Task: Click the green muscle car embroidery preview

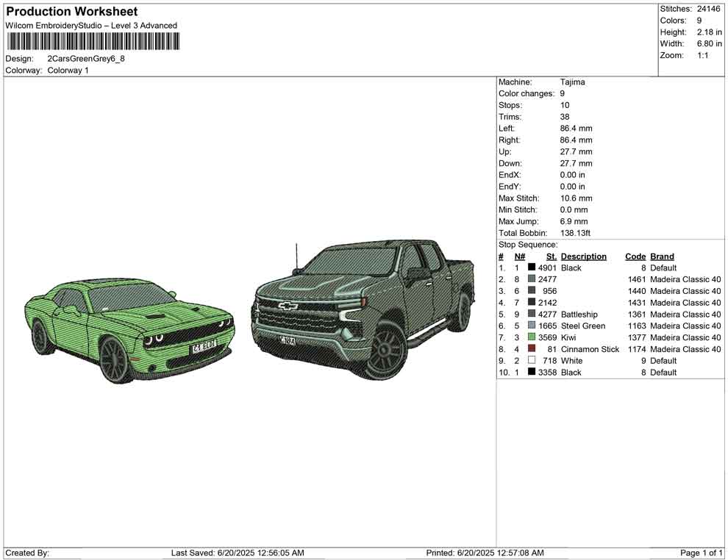Action: click(129, 330)
